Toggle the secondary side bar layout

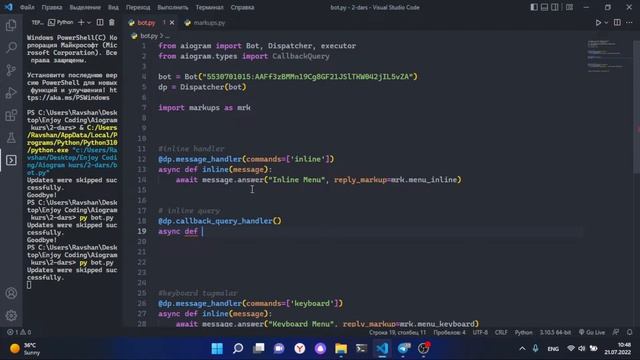pos(555,7)
